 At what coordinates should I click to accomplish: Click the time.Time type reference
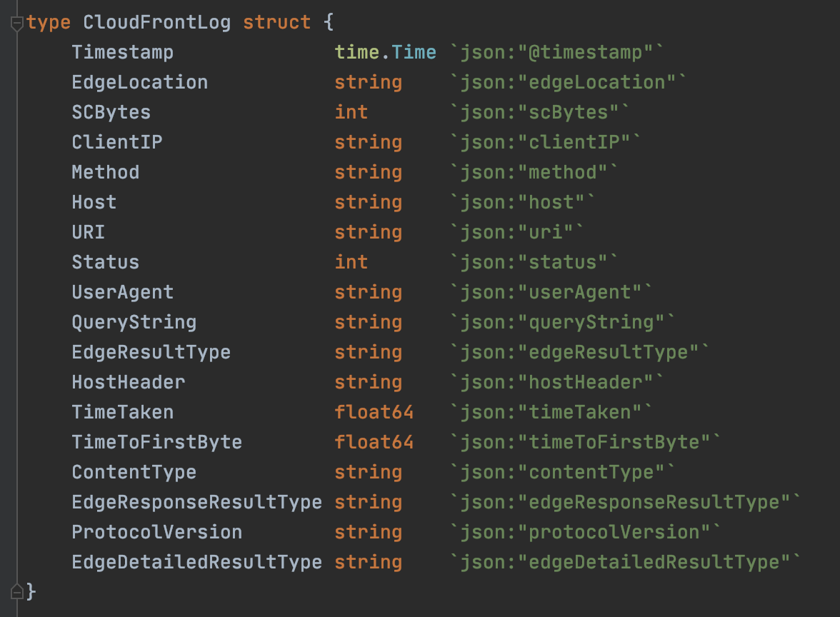pos(385,53)
